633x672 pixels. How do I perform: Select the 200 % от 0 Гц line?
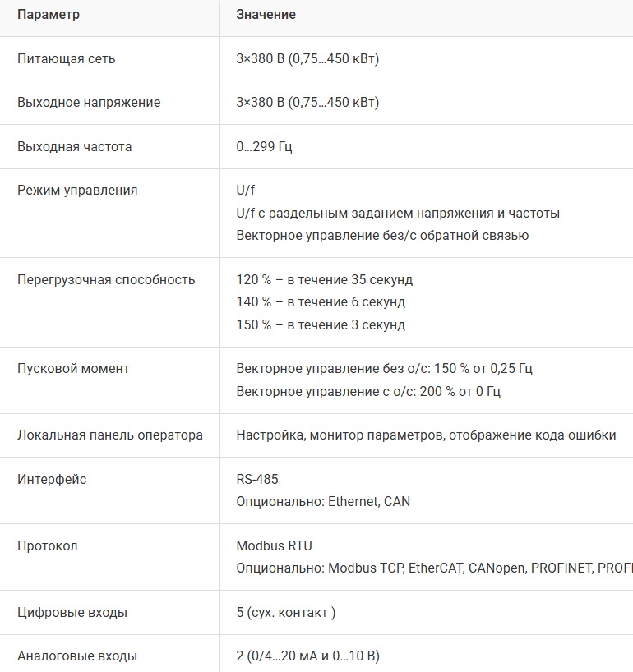pos(368,391)
